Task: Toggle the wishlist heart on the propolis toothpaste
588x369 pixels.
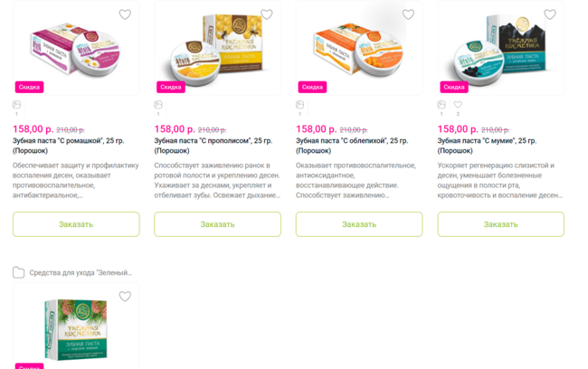Action: 267,14
